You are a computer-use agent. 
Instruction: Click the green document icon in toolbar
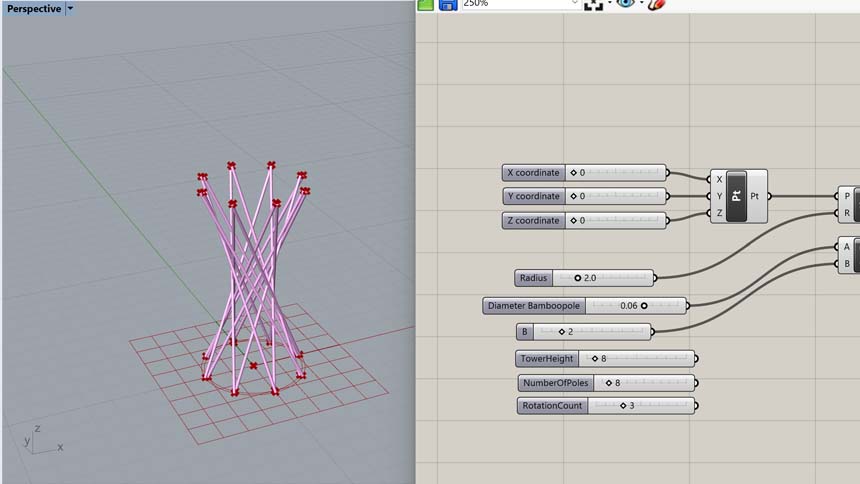[x=426, y=5]
